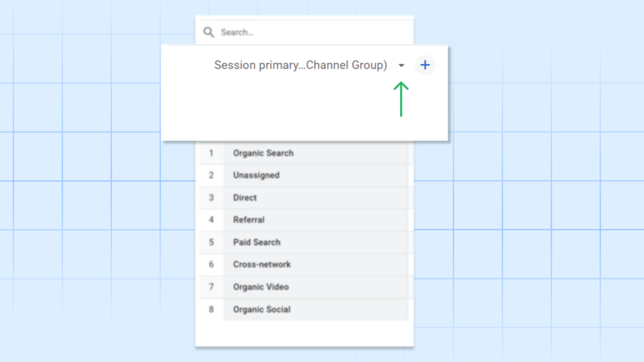Select the Unassigned channel entry
This screenshot has width=644, height=362.
pyautogui.click(x=256, y=175)
